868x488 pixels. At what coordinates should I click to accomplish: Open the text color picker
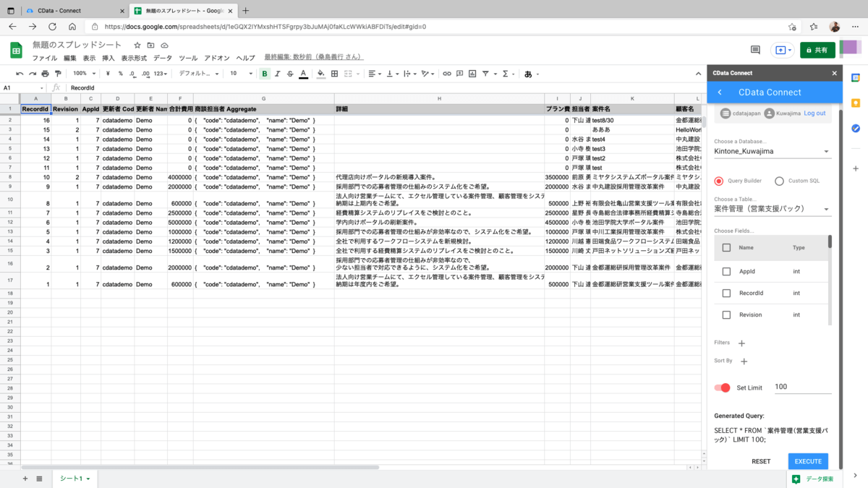(x=303, y=74)
